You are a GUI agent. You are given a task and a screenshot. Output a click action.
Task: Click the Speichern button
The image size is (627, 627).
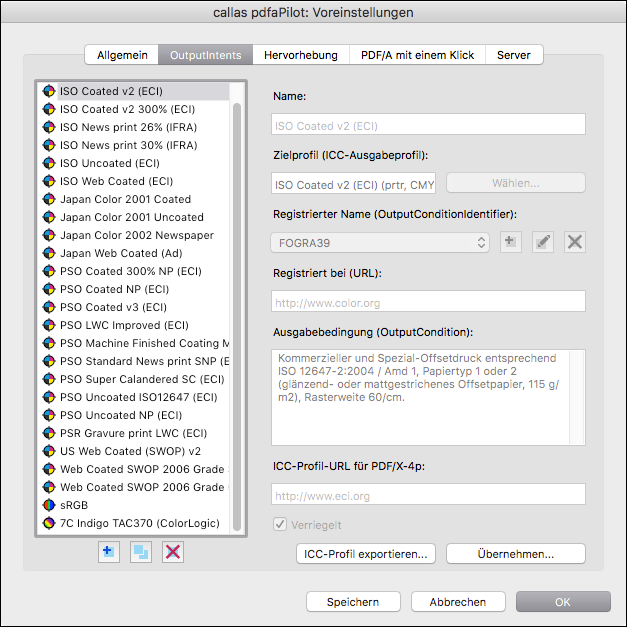coord(353,602)
